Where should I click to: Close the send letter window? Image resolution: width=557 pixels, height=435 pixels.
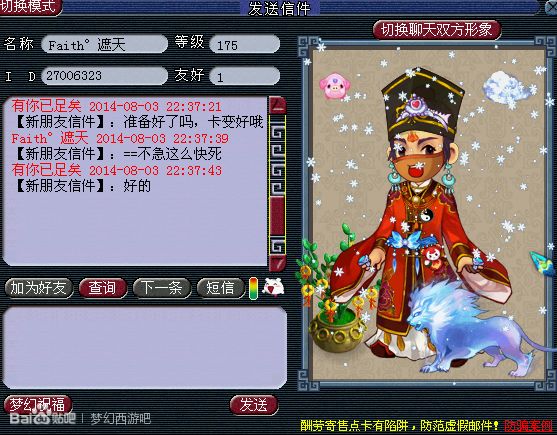(x=551, y=7)
